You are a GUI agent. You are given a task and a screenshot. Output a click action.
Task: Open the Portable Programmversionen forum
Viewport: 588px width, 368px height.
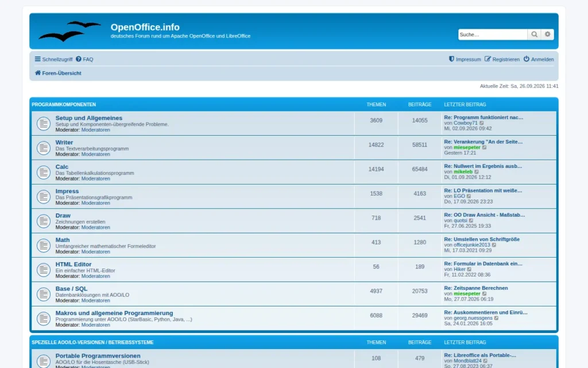point(98,356)
